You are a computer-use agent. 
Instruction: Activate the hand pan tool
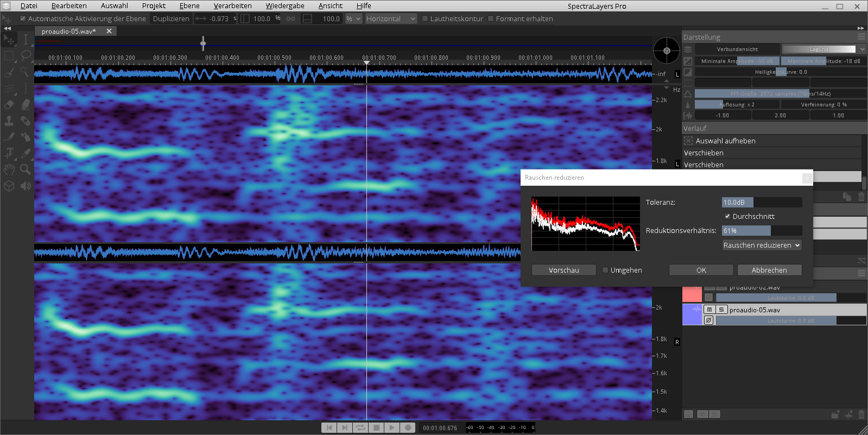(9, 169)
